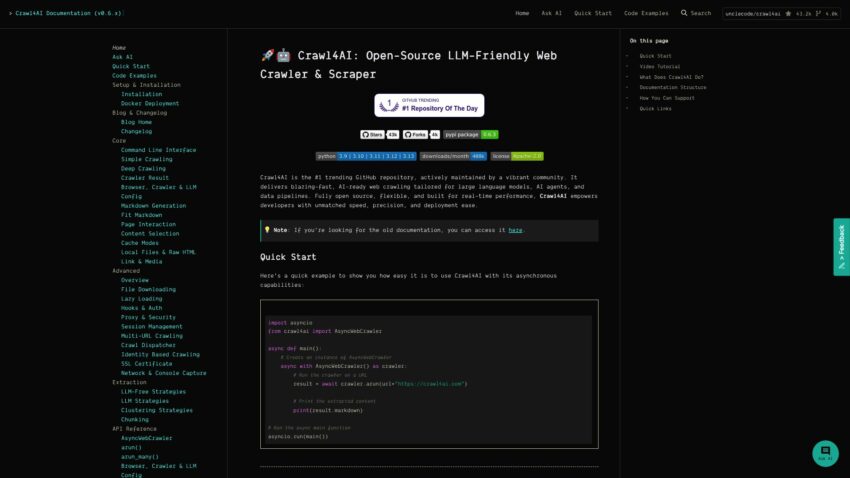Open Installation in the sidebar
The width and height of the screenshot is (850, 478).
point(141,94)
